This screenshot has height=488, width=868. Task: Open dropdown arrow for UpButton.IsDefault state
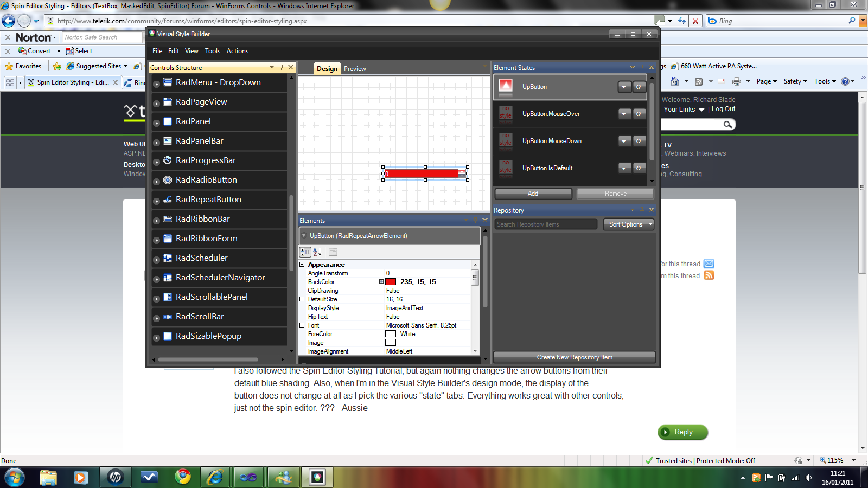(x=624, y=168)
